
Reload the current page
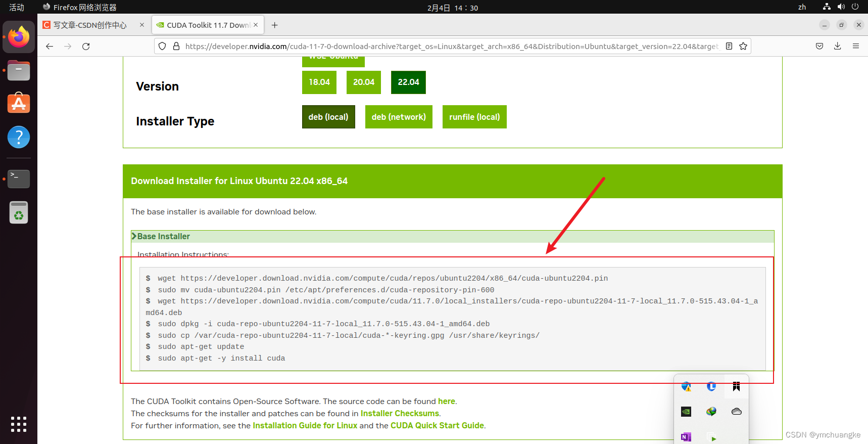86,46
